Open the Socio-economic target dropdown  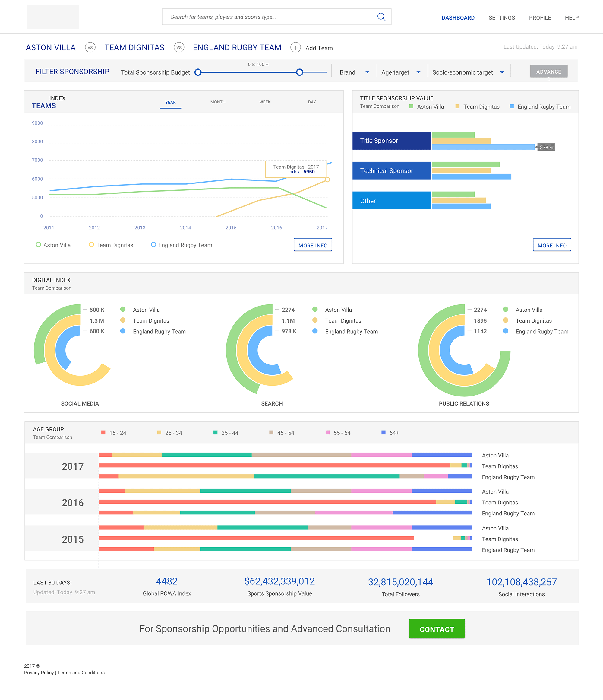(468, 72)
